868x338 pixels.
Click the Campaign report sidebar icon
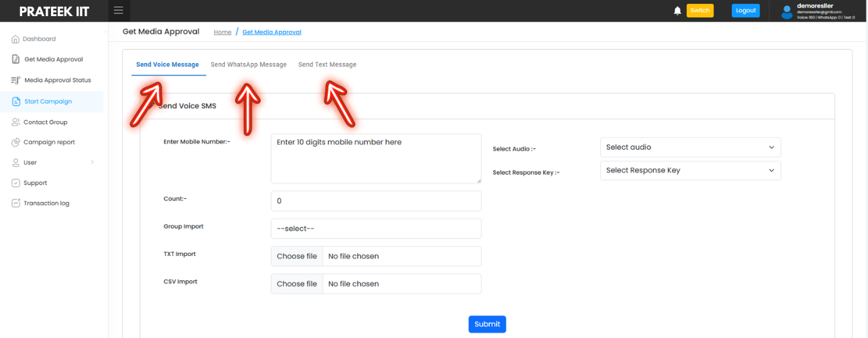tap(16, 142)
